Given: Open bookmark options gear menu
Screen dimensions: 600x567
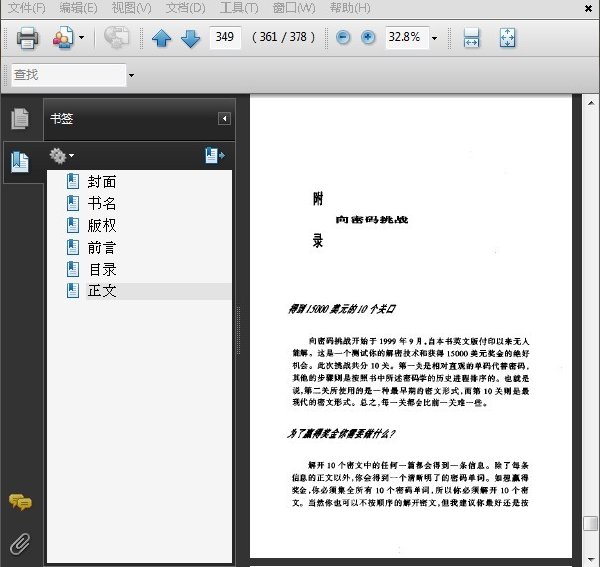Looking at the screenshot, I should tap(61, 156).
